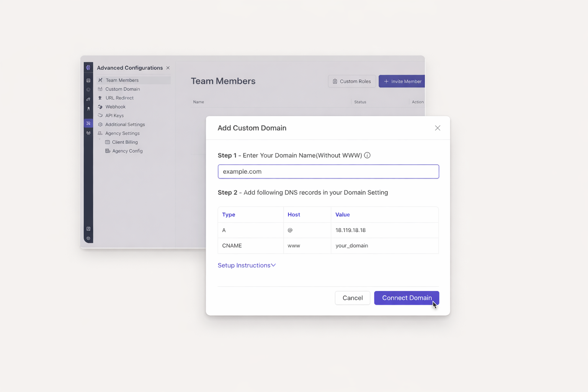Close the Add Custom Domain dialog
The width and height of the screenshot is (588, 392).
click(437, 128)
